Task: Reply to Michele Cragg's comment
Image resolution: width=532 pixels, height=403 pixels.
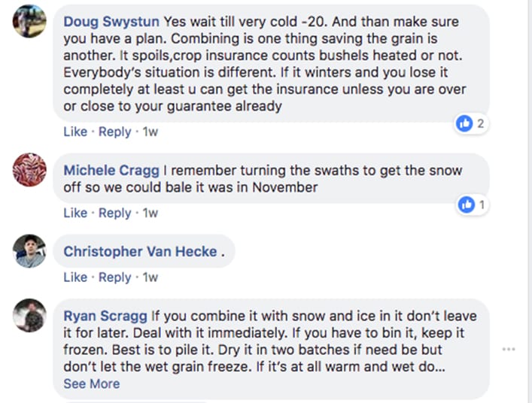Action: 114,213
